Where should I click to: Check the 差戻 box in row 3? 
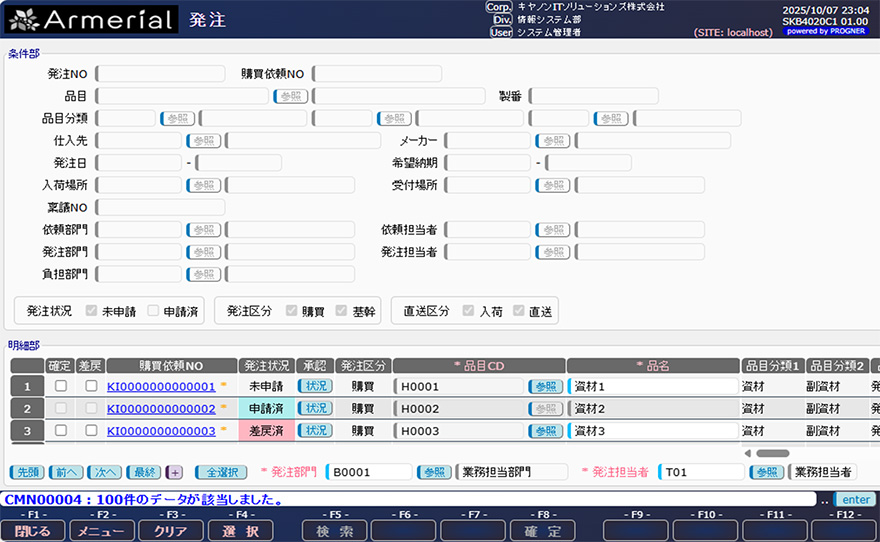(91, 430)
